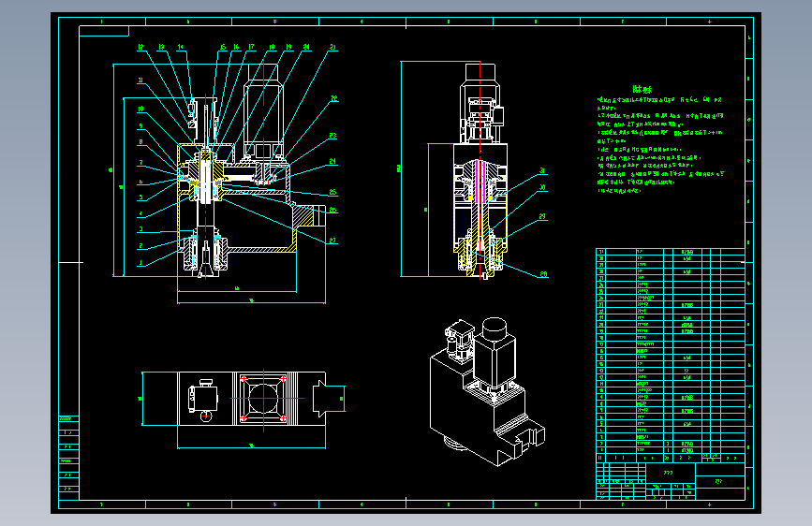Viewport: 812px width, 526px height.
Task: Pick part balloon number 8
Action: click(140, 142)
